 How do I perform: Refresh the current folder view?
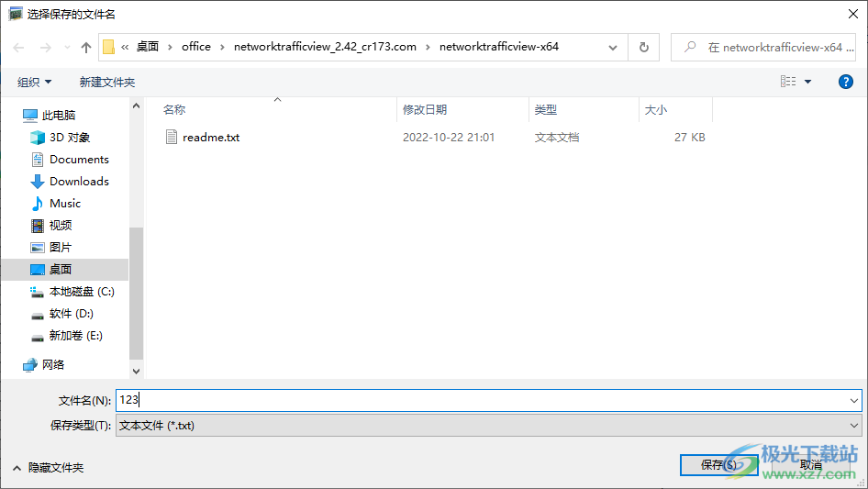[x=644, y=48]
